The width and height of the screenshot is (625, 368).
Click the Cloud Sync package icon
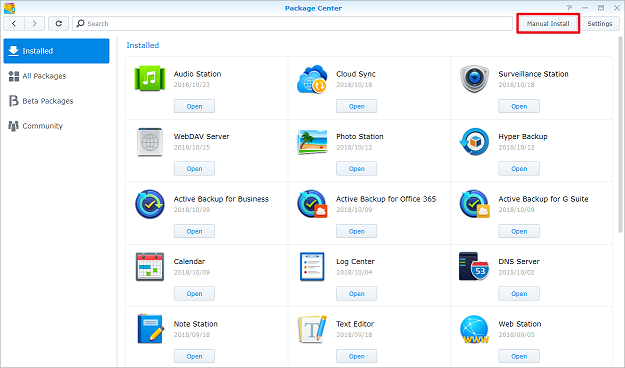point(312,79)
